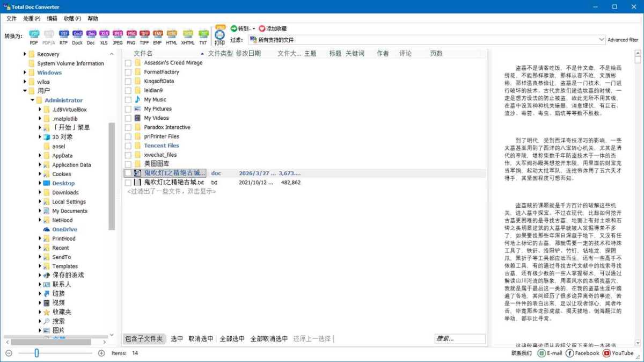Pick the JPEG output format icon

pyautogui.click(x=118, y=33)
